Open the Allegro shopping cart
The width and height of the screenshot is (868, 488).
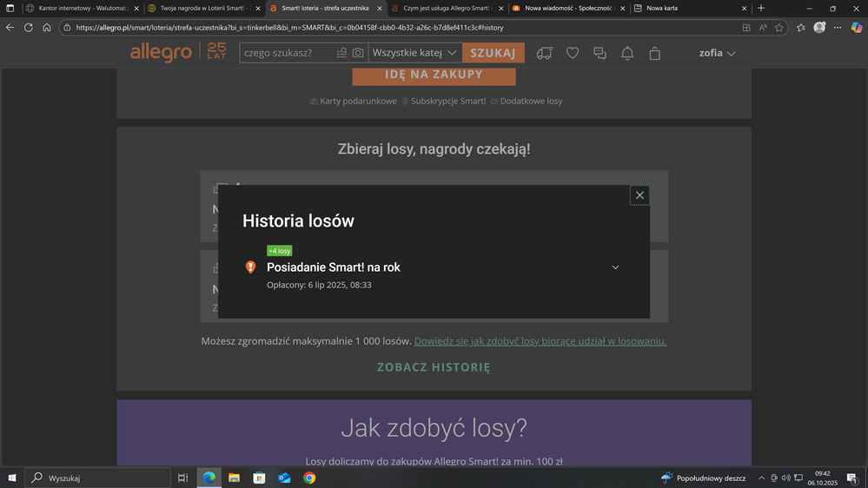[655, 53]
